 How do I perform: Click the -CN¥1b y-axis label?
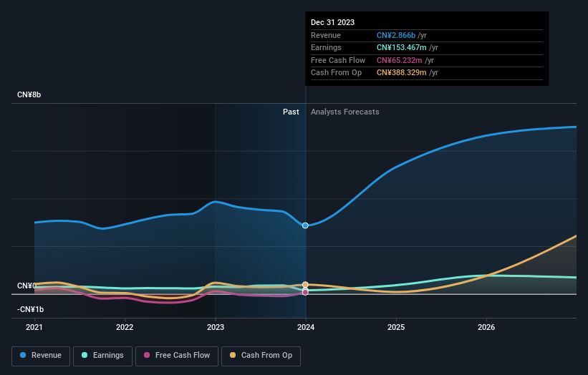(x=30, y=309)
